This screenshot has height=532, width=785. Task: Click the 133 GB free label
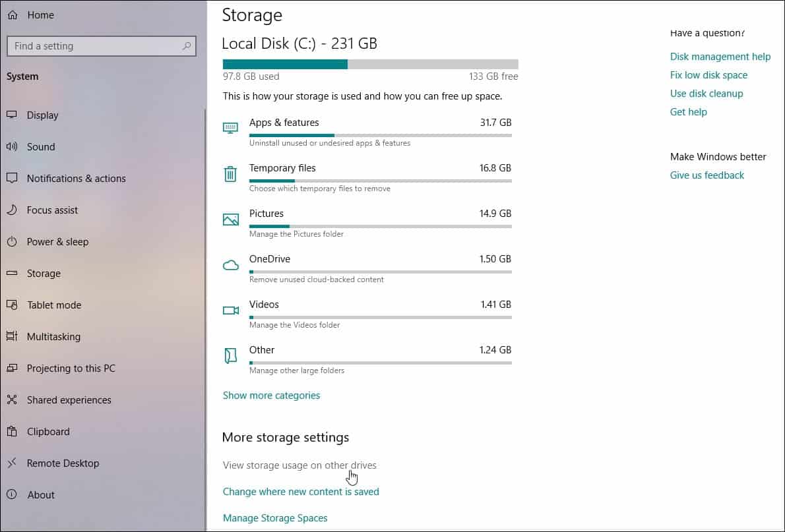pos(493,76)
